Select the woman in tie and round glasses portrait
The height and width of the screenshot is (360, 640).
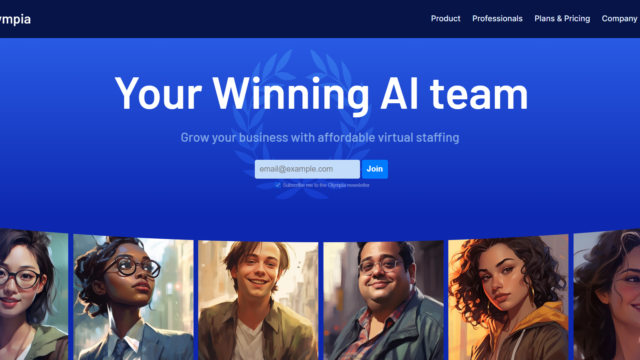coord(133,298)
